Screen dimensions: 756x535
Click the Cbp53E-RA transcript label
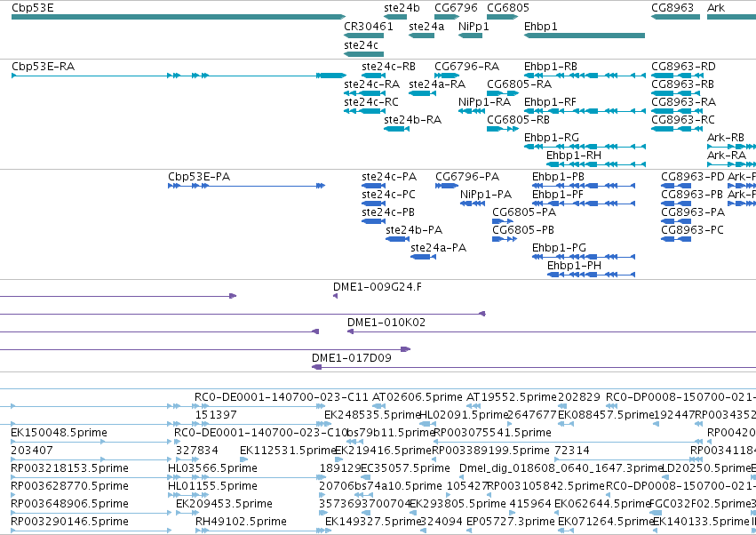click(x=43, y=67)
